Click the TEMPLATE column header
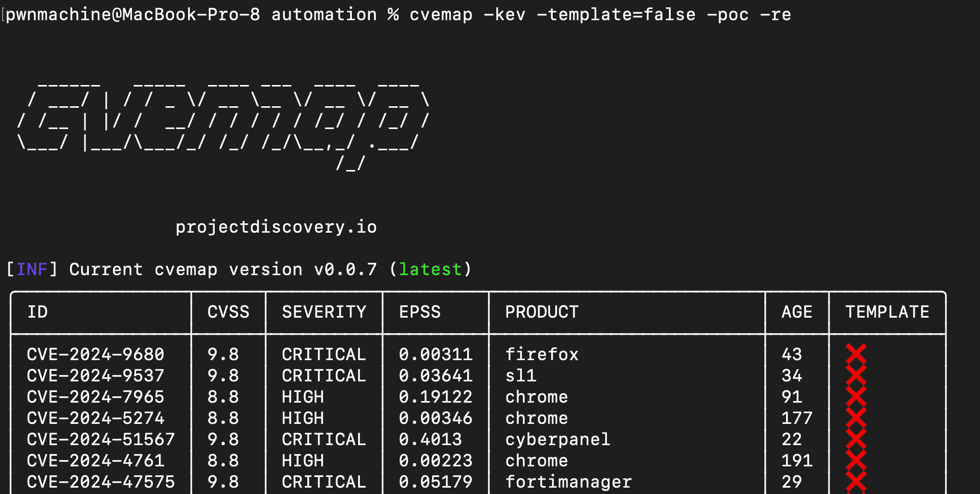The height and width of the screenshot is (494, 980). (887, 312)
